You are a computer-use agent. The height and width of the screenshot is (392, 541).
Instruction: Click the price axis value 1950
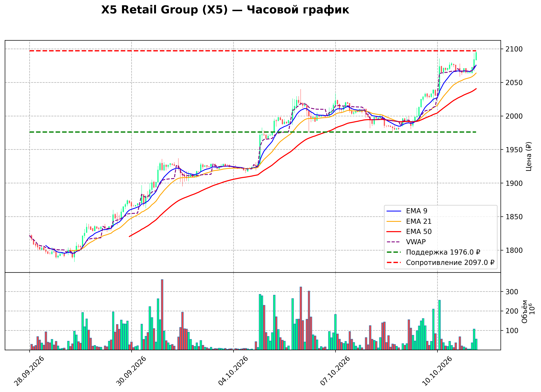pos(514,150)
